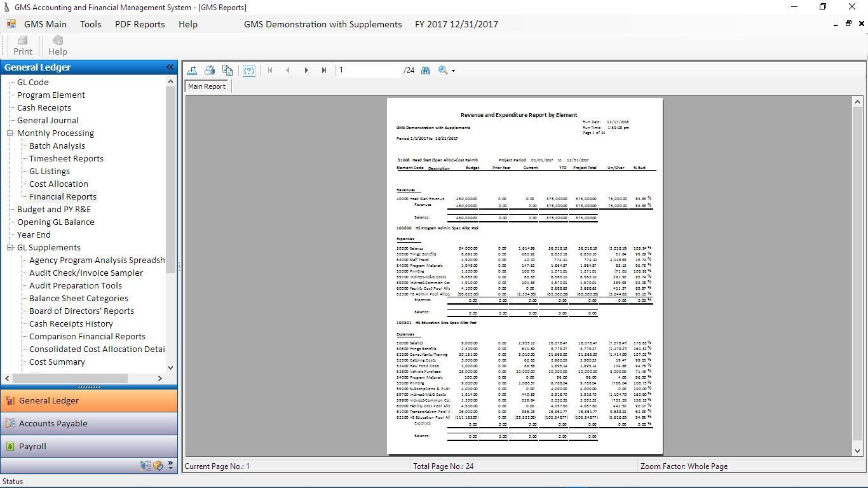
Task: Open Opening GL Balance item
Action: 56,222
